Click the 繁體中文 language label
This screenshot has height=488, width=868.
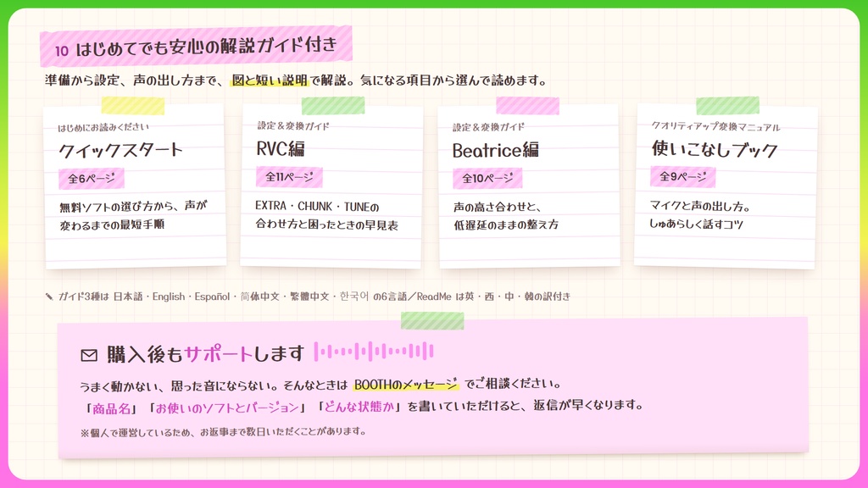(x=309, y=297)
